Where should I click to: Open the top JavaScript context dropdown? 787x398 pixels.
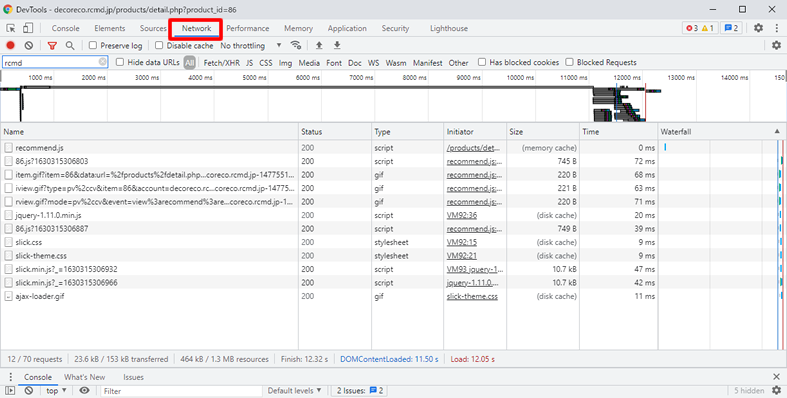(x=56, y=390)
